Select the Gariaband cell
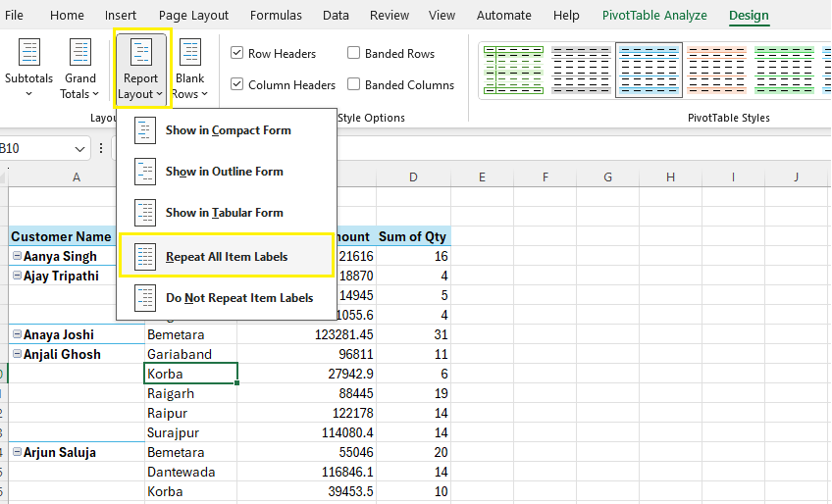 point(190,354)
